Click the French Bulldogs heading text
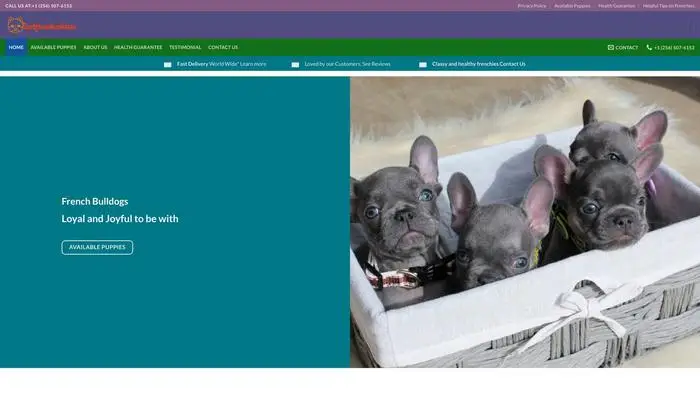 [95, 202]
